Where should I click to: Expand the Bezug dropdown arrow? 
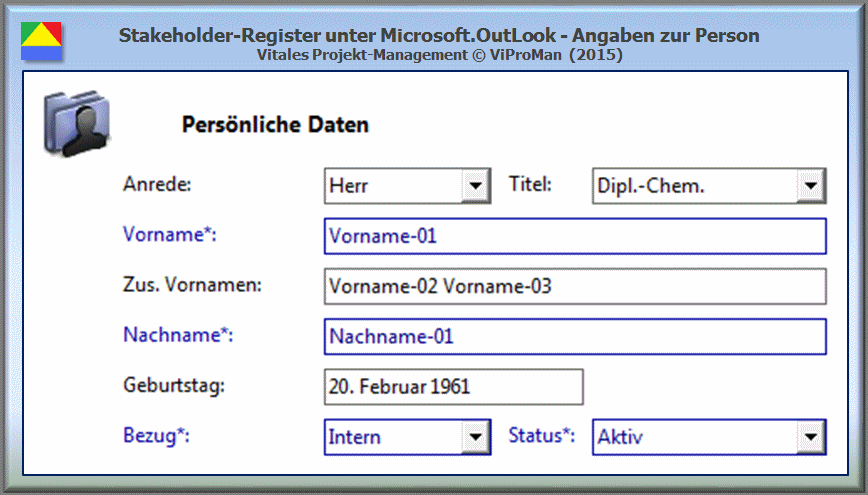tap(475, 437)
